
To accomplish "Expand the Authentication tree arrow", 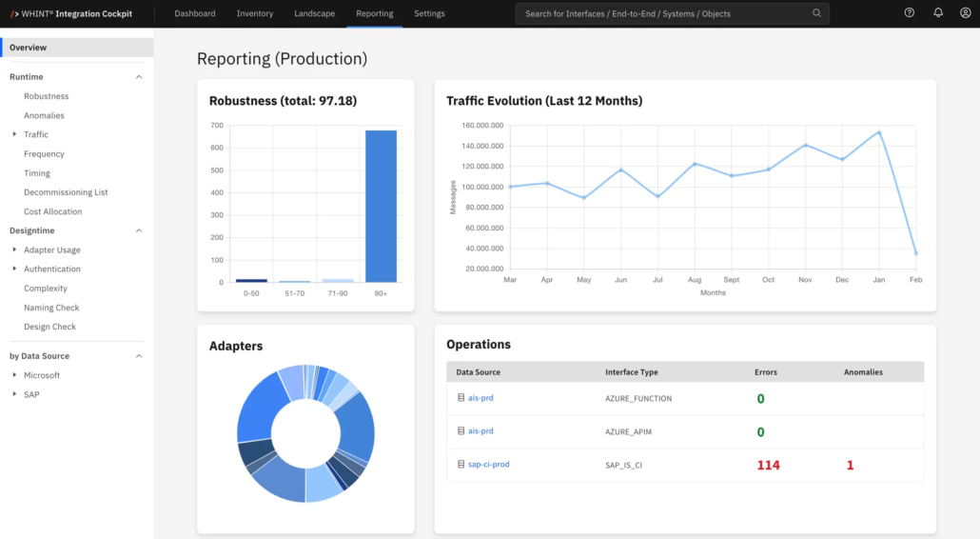I will click(x=14, y=269).
